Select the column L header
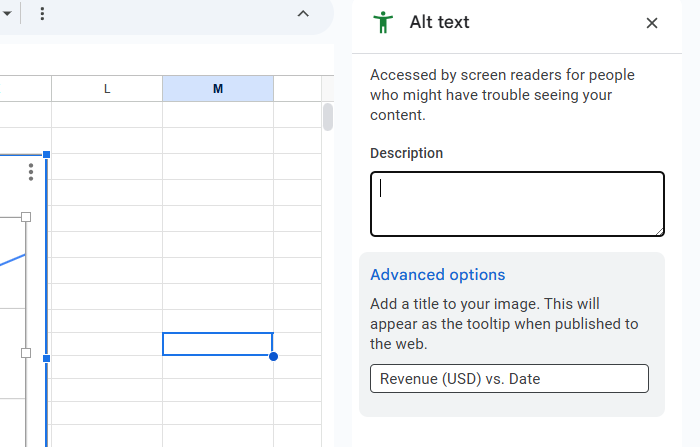Viewport: 700px width, 447px height. (x=107, y=89)
